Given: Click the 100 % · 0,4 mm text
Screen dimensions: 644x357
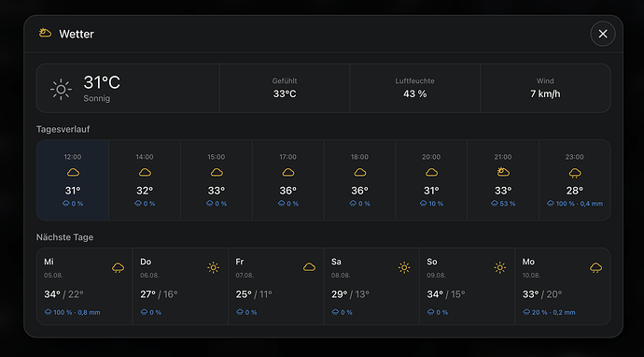Looking at the screenshot, I should (x=579, y=204).
